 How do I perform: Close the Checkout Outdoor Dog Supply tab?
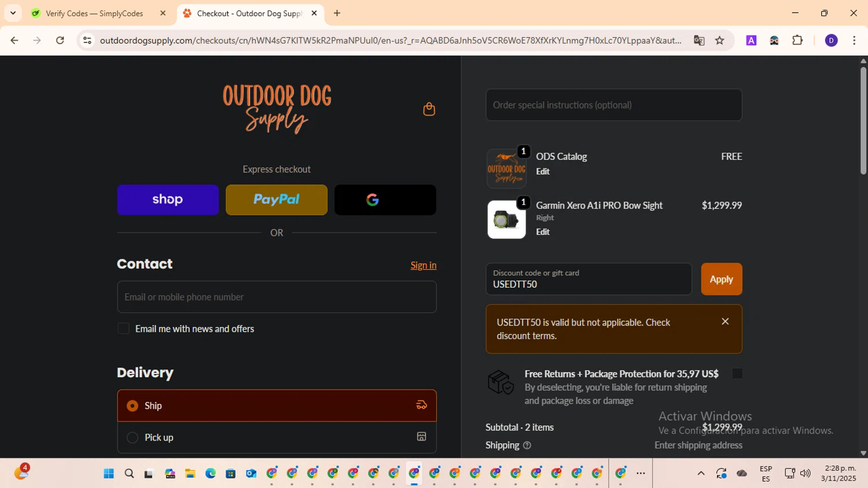point(314,13)
